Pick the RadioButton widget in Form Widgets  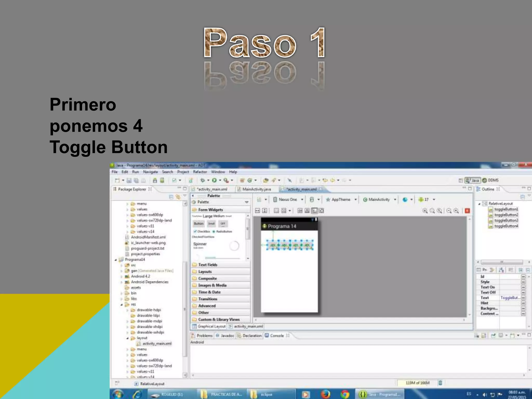click(x=222, y=231)
